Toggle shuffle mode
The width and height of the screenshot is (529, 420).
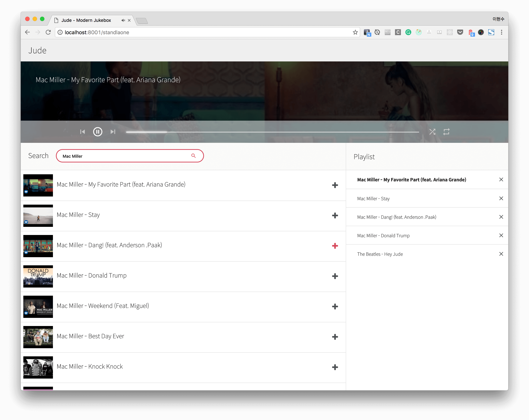pos(432,132)
